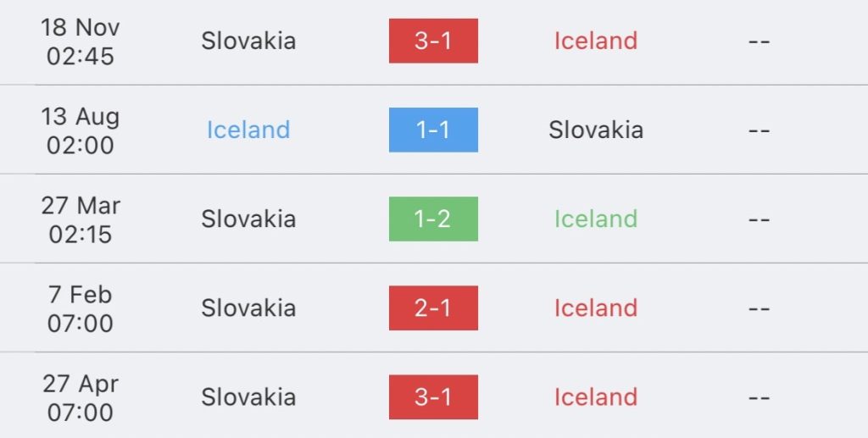Select the blue Iceland team name
The width and height of the screenshot is (868, 438).
(x=248, y=130)
